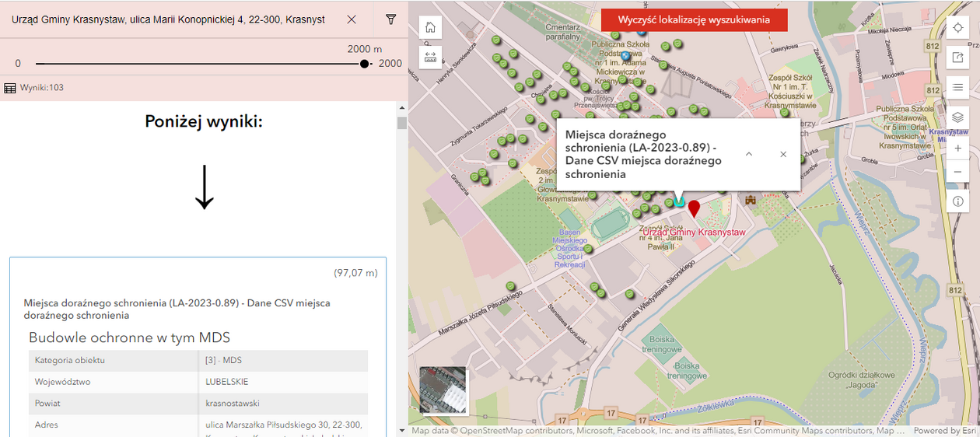Clear the address search field

pyautogui.click(x=352, y=19)
